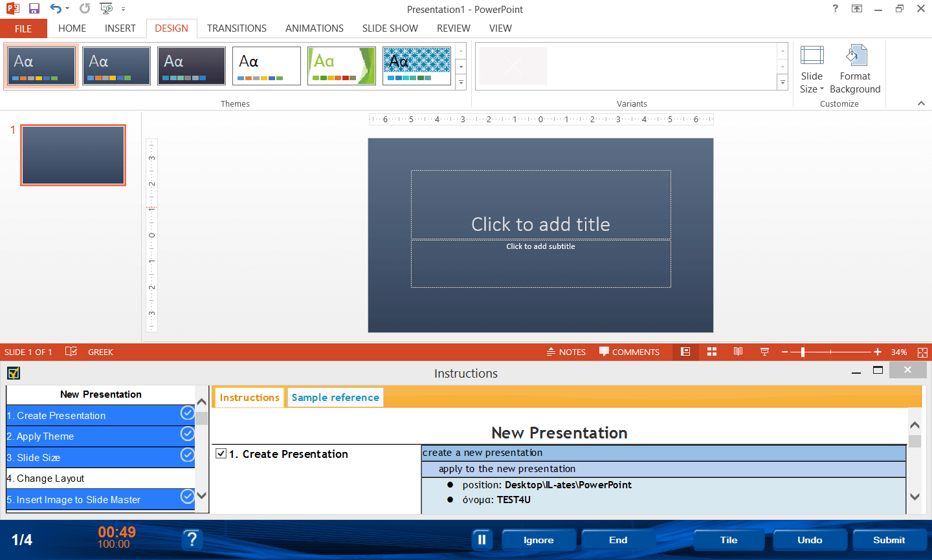
Task: Start slideshow from beginning toolbar icon
Action: point(106,9)
